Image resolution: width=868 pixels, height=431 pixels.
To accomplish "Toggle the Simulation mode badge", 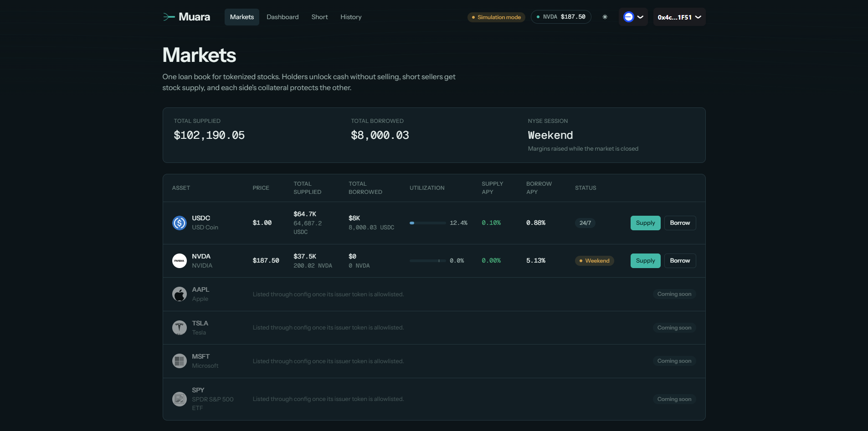I will point(496,17).
